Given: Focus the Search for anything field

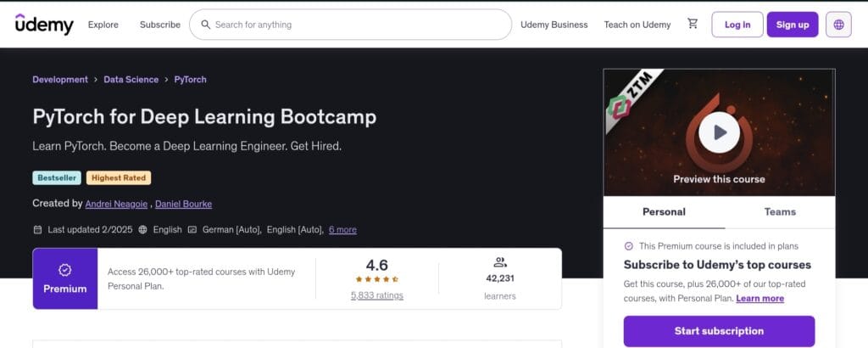Looking at the screenshot, I should pyautogui.click(x=350, y=25).
